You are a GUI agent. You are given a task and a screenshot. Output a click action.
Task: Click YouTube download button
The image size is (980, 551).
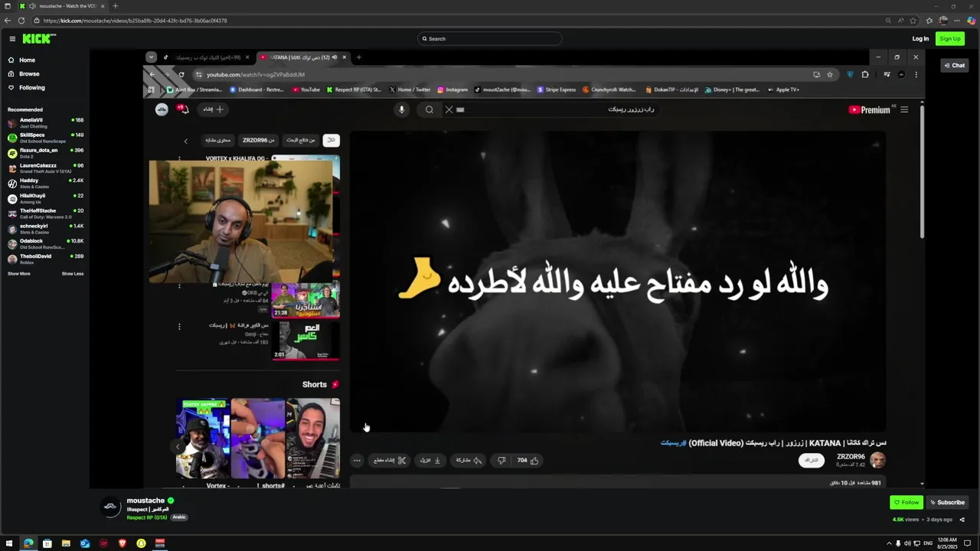(430, 460)
